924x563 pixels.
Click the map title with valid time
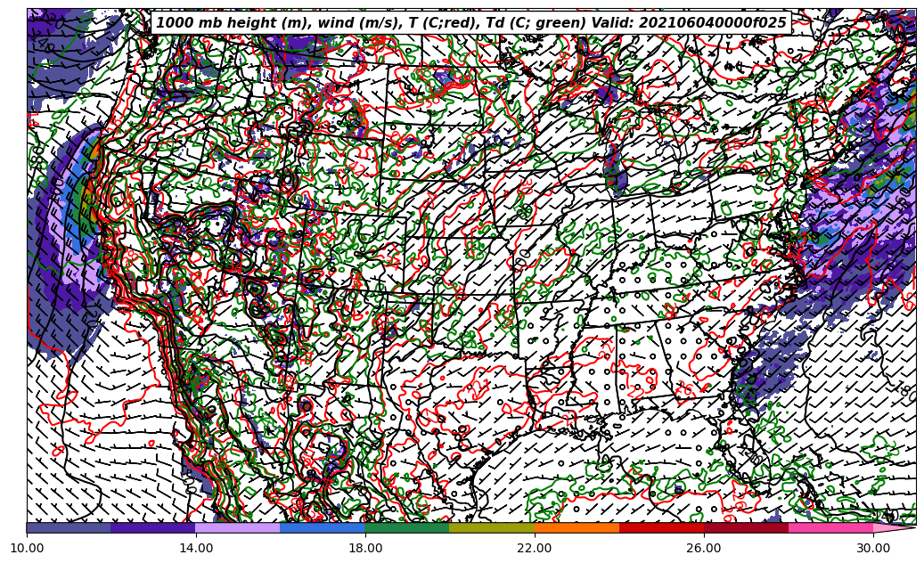point(471,23)
